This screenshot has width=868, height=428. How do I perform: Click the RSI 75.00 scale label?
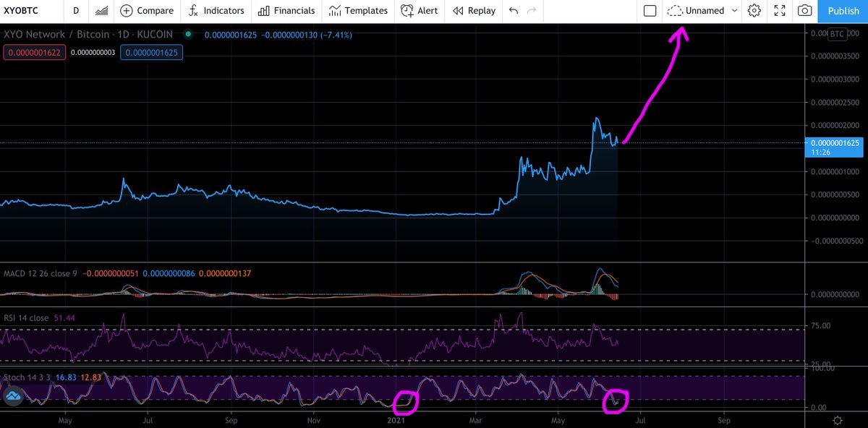point(820,326)
